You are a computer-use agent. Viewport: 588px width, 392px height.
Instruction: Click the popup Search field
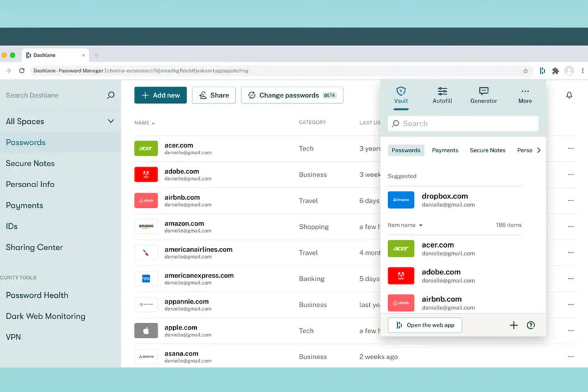(x=463, y=123)
